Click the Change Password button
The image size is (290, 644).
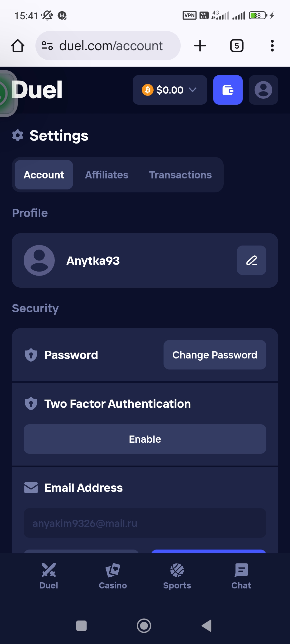click(x=215, y=355)
